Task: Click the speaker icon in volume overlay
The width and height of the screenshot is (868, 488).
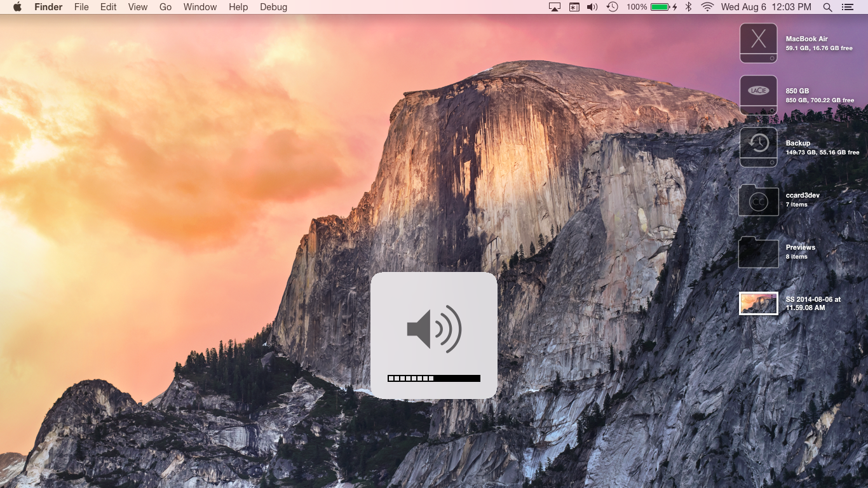Action: click(x=434, y=329)
